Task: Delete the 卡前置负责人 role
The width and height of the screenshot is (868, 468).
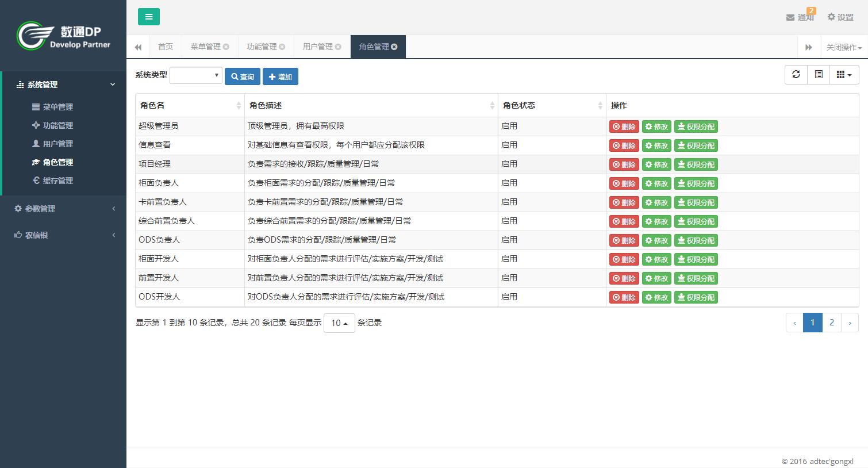Action: (624, 202)
